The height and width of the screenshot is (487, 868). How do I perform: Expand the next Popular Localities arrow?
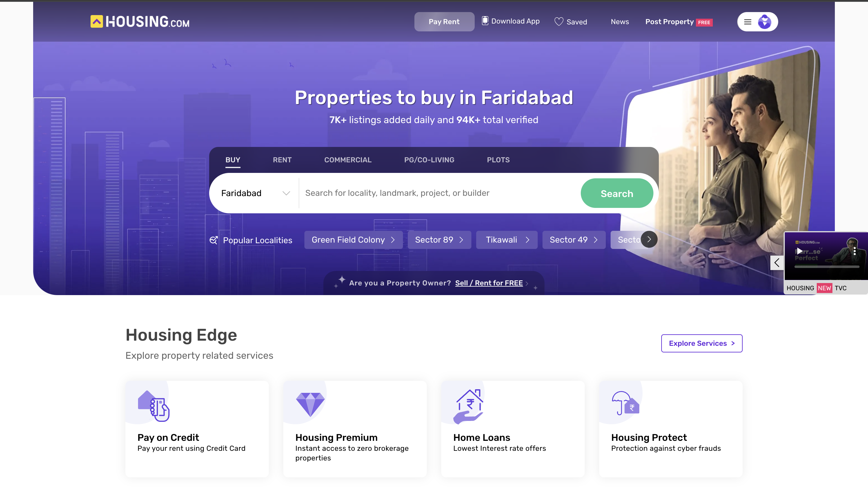(x=649, y=239)
